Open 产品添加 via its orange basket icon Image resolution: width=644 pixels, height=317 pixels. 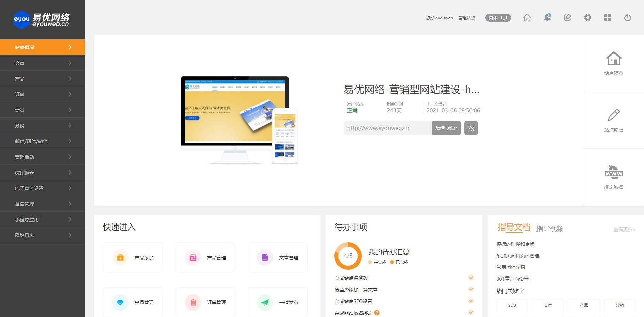(120, 257)
